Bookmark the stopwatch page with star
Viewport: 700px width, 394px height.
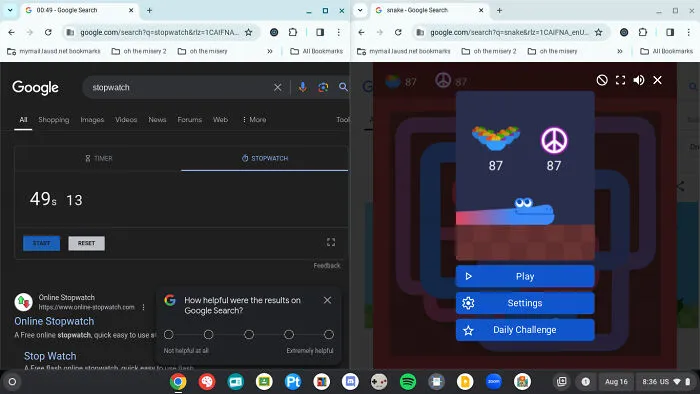point(249,32)
